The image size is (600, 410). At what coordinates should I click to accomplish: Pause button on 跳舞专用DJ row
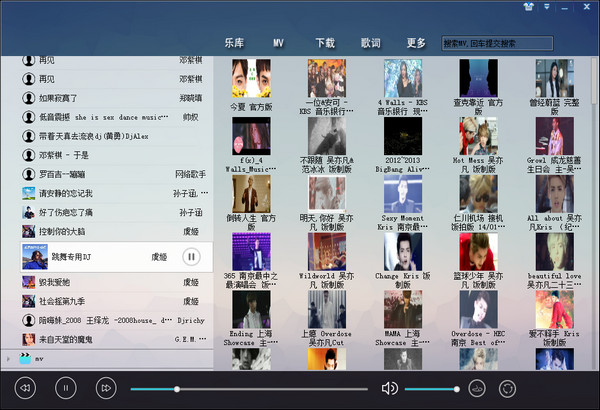tap(191, 256)
